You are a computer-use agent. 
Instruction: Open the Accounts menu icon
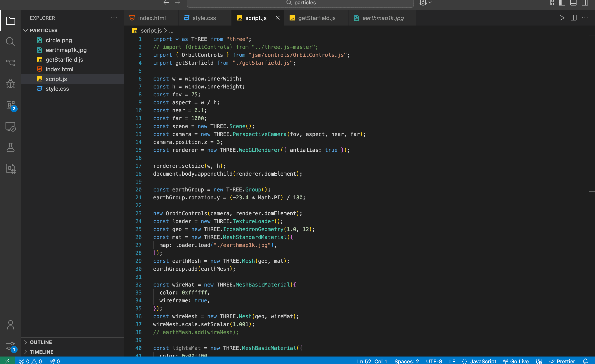(10, 325)
